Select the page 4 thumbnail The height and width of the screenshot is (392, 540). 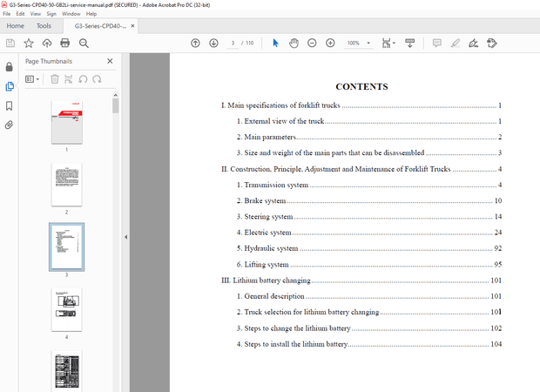pos(66,309)
